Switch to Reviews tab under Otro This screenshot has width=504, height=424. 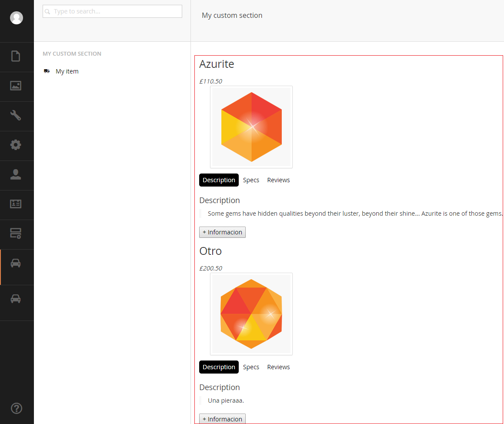coord(278,367)
